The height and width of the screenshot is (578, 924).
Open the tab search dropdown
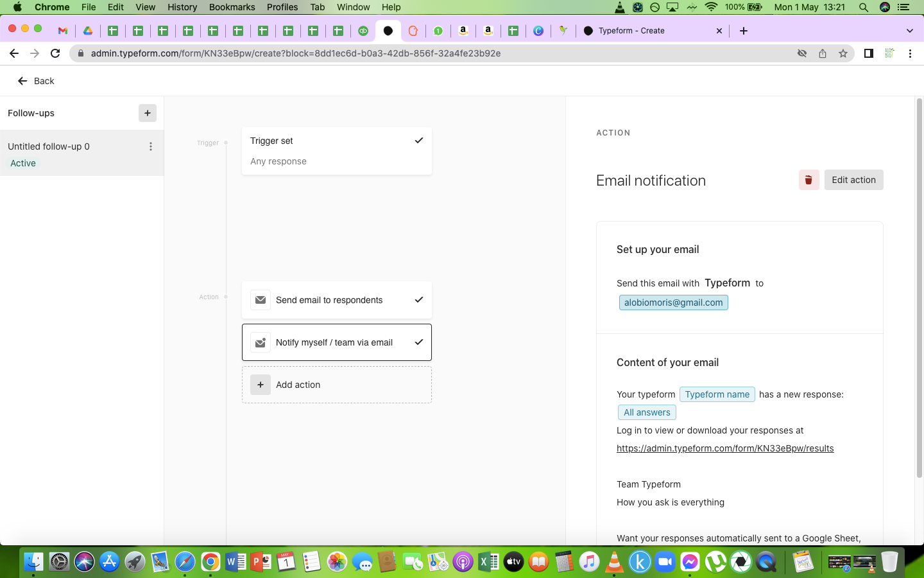(910, 31)
